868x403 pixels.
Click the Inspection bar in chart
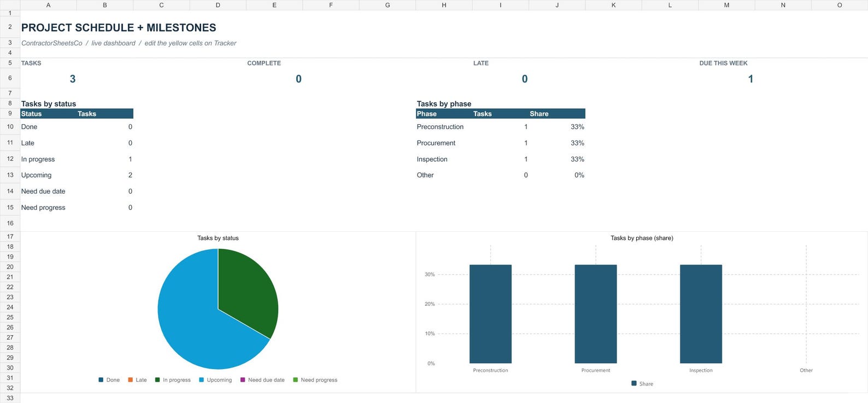701,314
